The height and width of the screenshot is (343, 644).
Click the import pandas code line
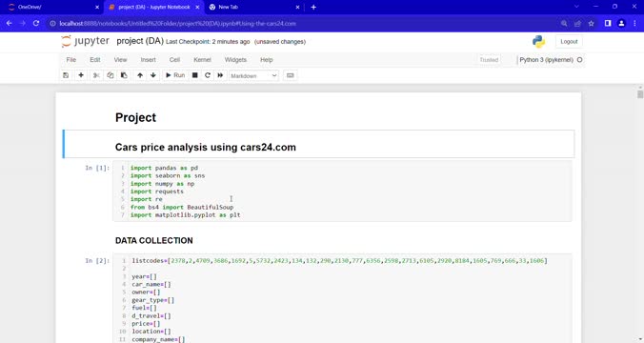click(164, 168)
